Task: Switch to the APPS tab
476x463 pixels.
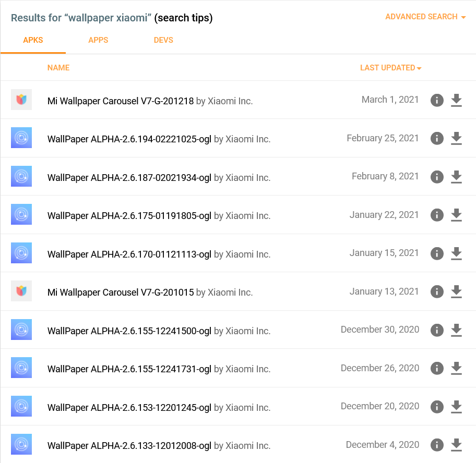Action: point(98,40)
